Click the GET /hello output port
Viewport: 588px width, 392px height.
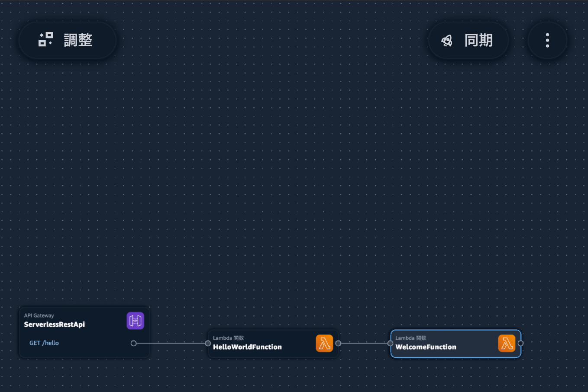(133, 343)
